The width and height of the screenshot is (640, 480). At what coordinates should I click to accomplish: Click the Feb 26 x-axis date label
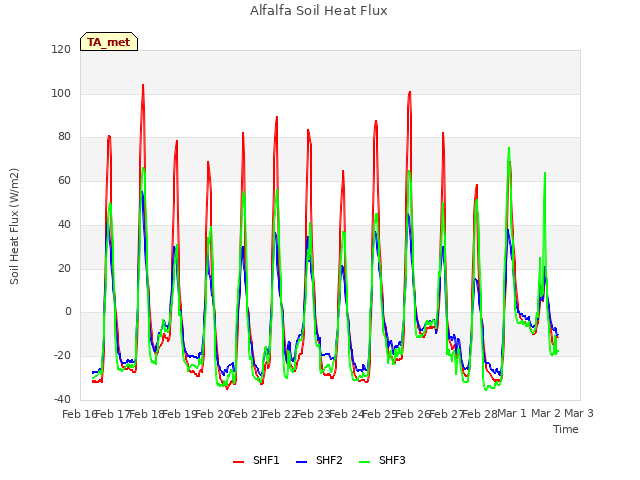412,414
